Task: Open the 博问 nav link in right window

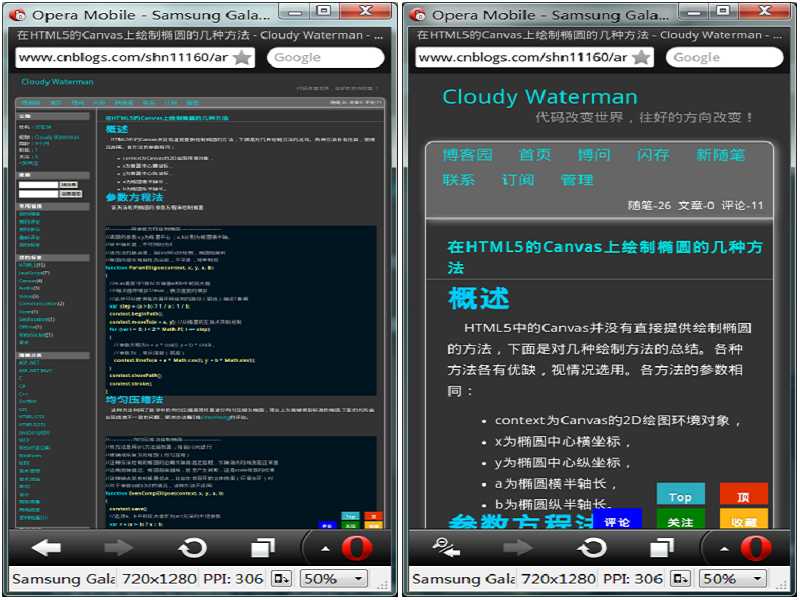Action: point(594,155)
